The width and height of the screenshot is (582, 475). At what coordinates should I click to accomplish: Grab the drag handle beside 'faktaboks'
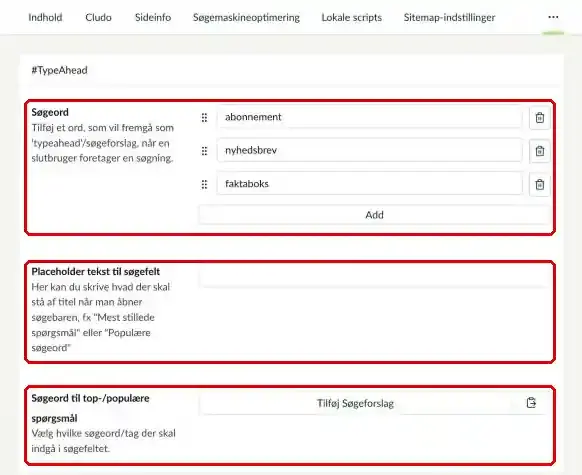pos(204,184)
